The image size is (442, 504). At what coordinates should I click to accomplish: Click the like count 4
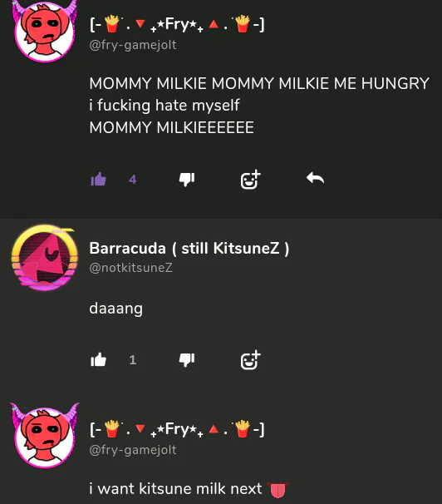[133, 180]
